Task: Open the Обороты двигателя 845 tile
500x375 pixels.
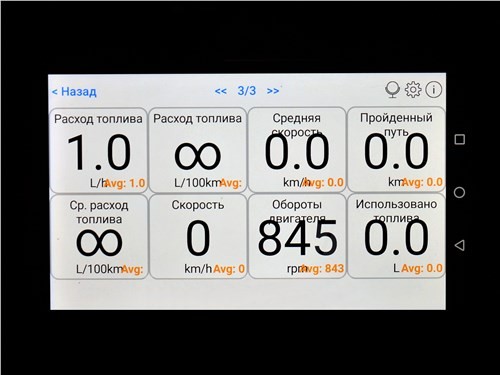Action: 297,236
